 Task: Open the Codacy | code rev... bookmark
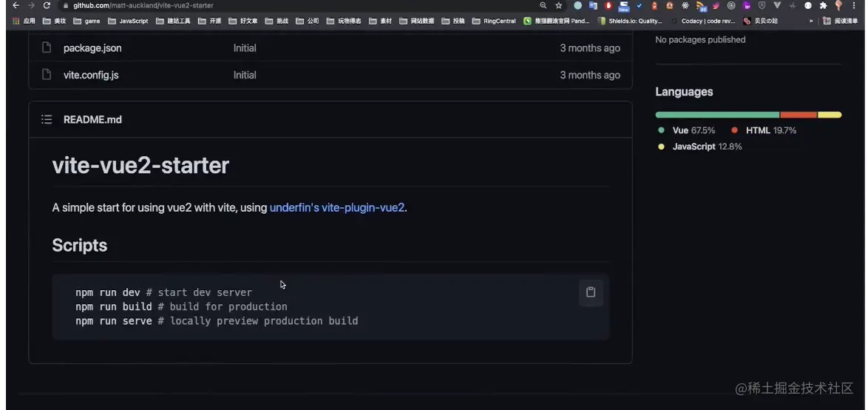pos(703,21)
